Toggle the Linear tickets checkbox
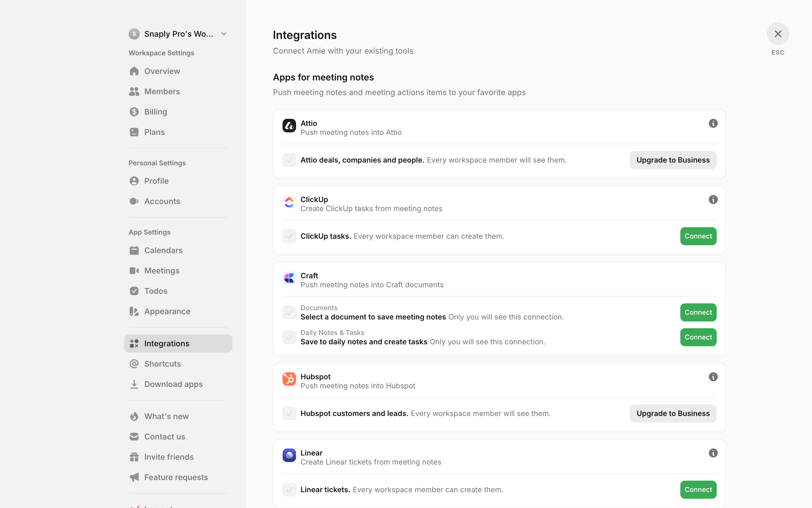The image size is (812, 508). (x=289, y=490)
